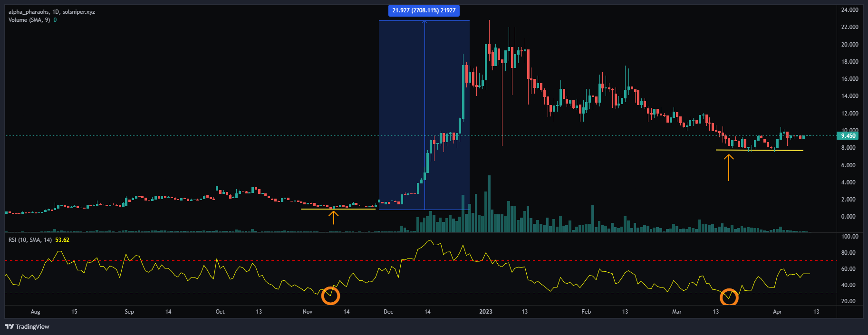
Task: Click the Apr label on the time axis
Action: click(x=777, y=312)
